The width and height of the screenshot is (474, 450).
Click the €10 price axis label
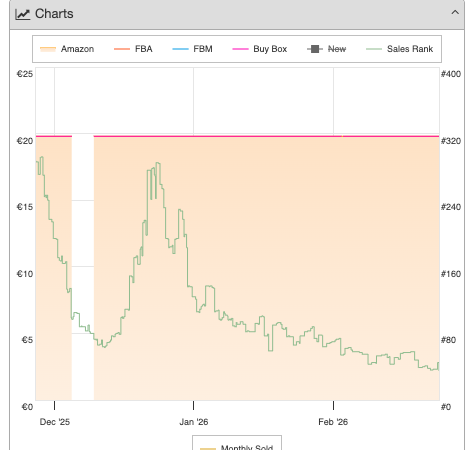click(25, 274)
